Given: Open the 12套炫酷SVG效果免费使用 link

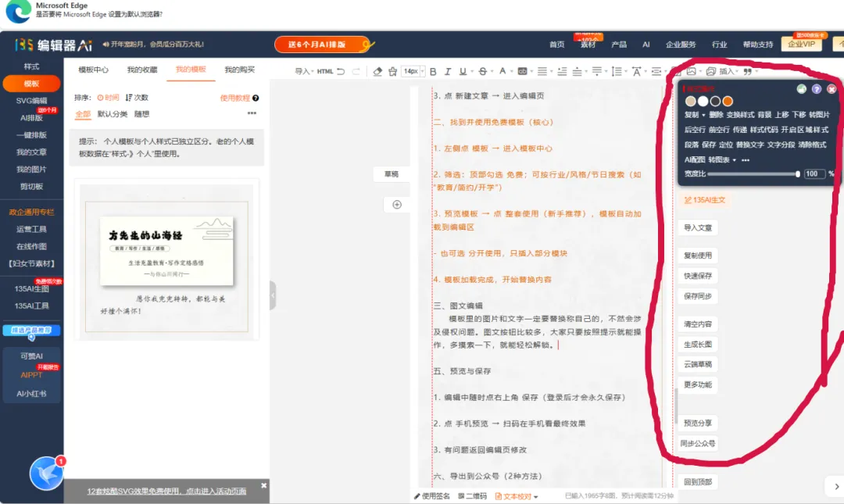Looking at the screenshot, I should [x=166, y=491].
